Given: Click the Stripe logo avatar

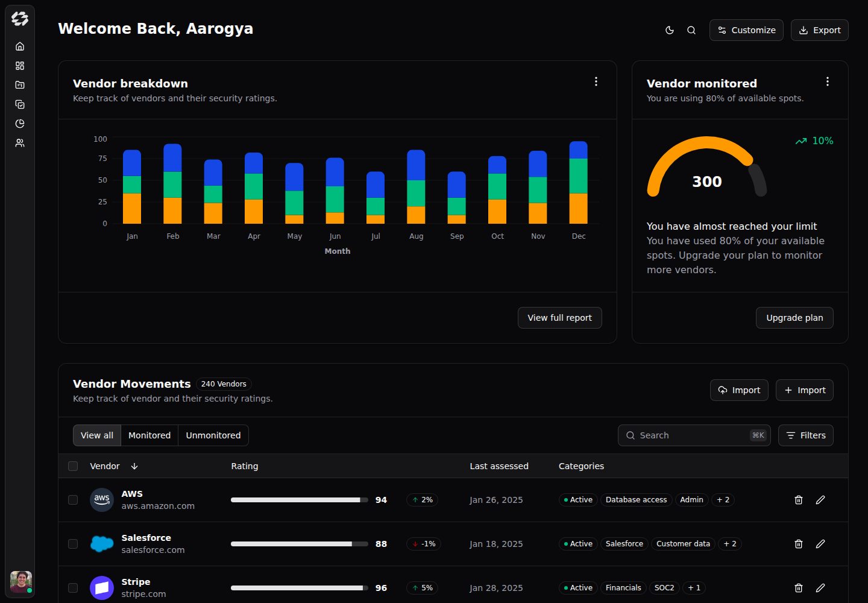Looking at the screenshot, I should pyautogui.click(x=102, y=588).
